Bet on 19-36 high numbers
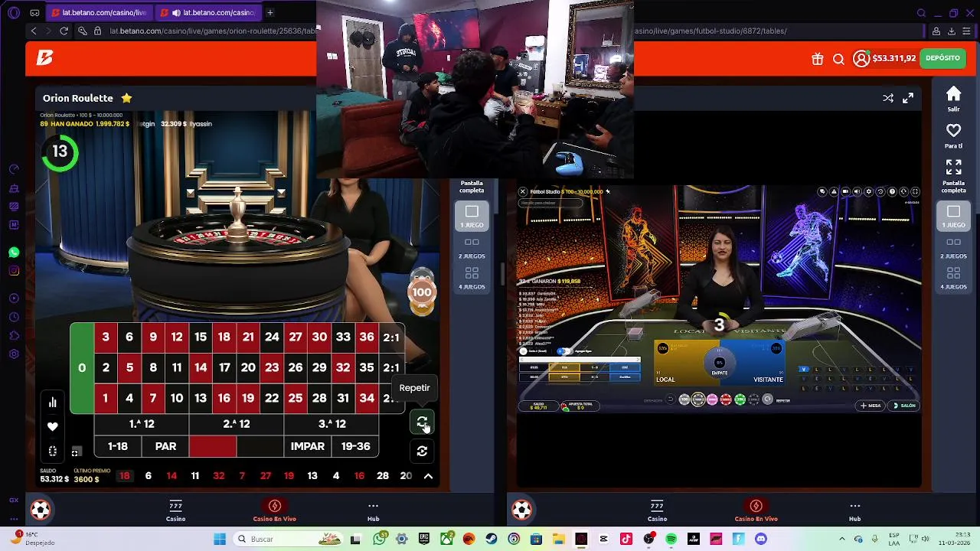Image resolution: width=980 pixels, height=551 pixels. coord(355,446)
